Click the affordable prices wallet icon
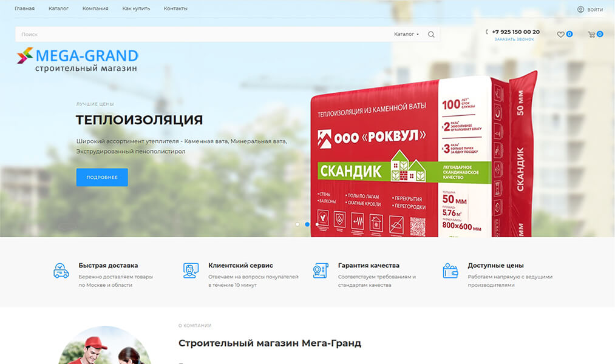 450,271
